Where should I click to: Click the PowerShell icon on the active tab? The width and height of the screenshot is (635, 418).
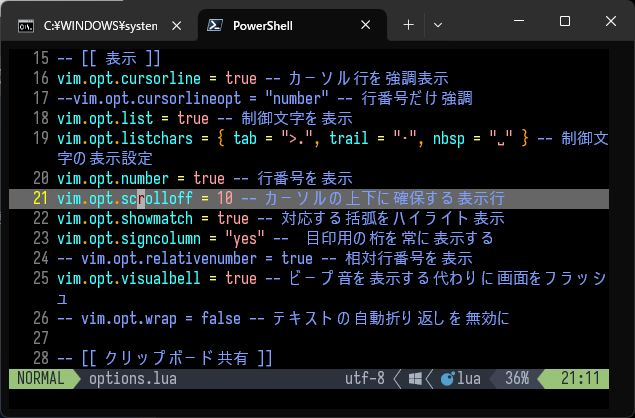[x=215, y=23]
